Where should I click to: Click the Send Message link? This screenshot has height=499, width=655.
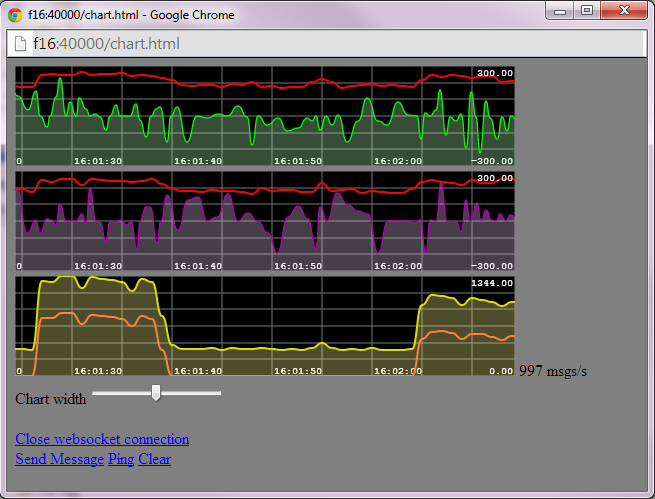coord(59,459)
